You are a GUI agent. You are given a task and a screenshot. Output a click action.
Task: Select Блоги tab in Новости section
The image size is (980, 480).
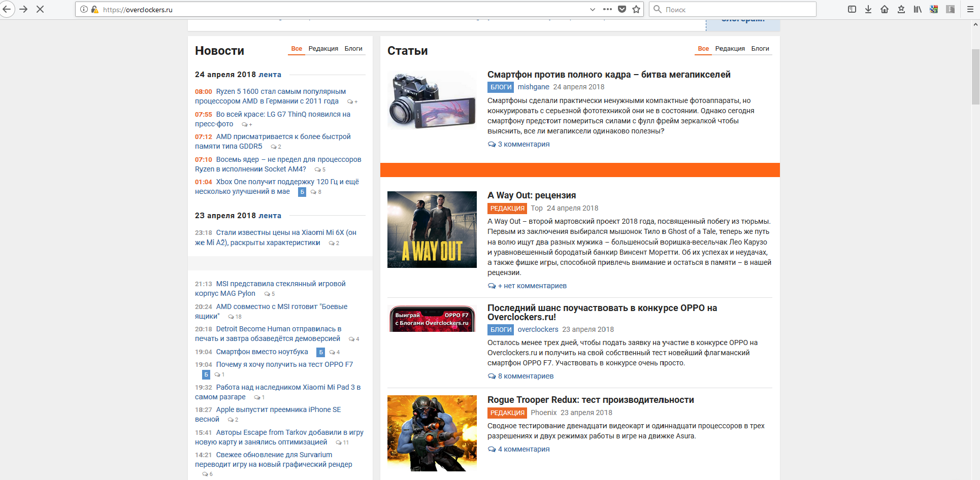(353, 49)
